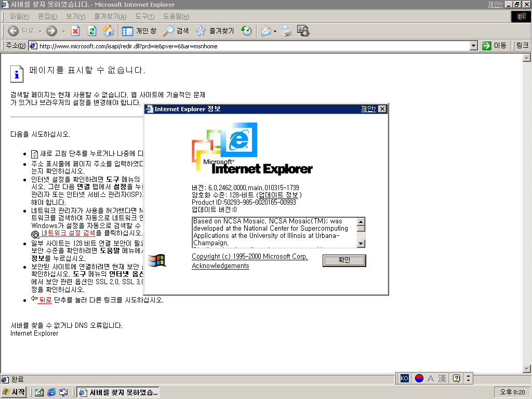
Task: Open the 도구(T) menu
Action: 144,16
